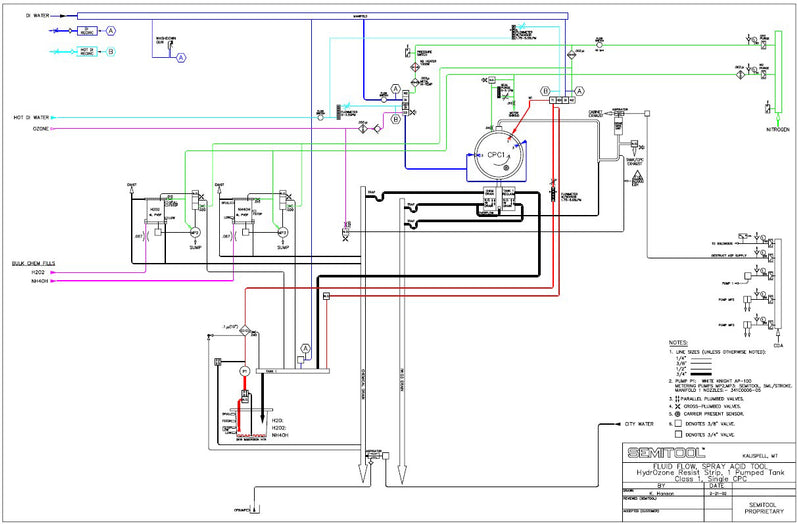The width and height of the screenshot is (797, 524).
Task: Select connector A beside the washdown gun
Action: point(181,58)
